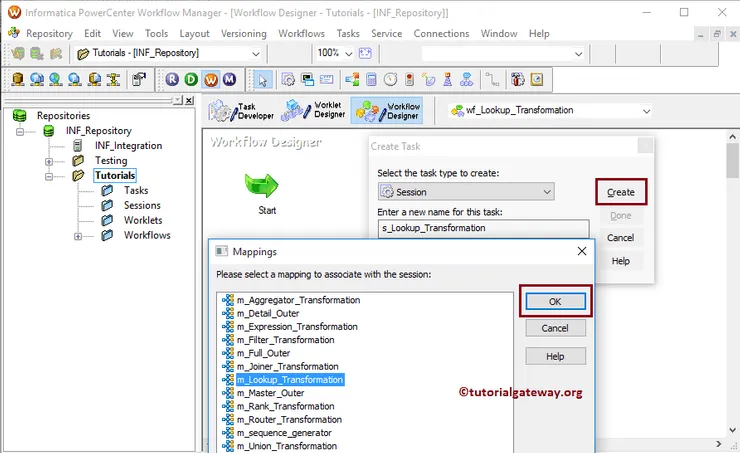Select the arrow pointer tool
The height and width of the screenshot is (453, 740).
[x=262, y=80]
